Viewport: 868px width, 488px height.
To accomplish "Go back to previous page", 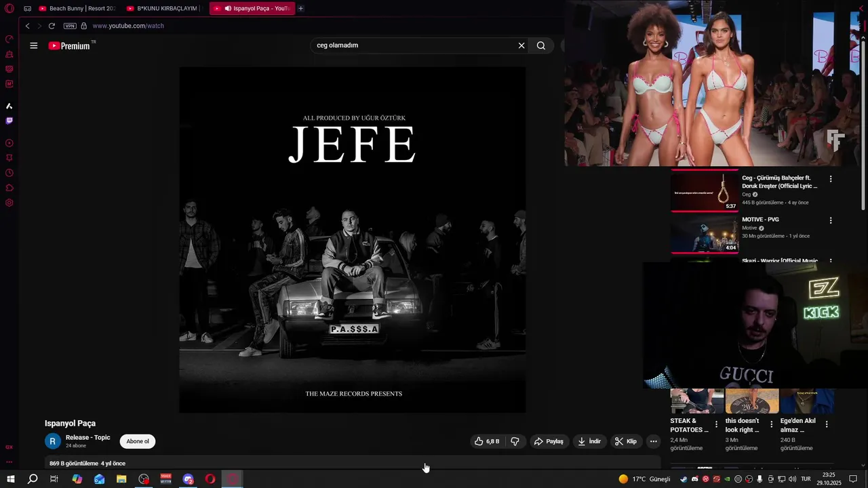I will (27, 26).
